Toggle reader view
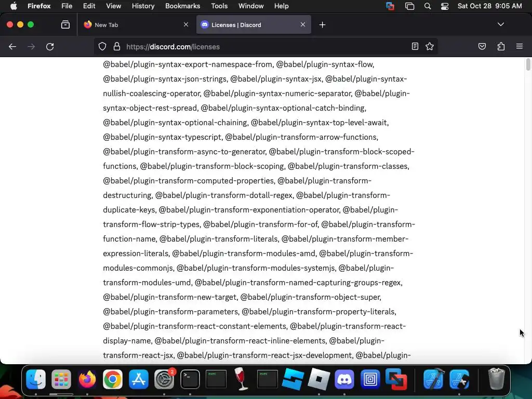The image size is (532, 399). coord(415,46)
